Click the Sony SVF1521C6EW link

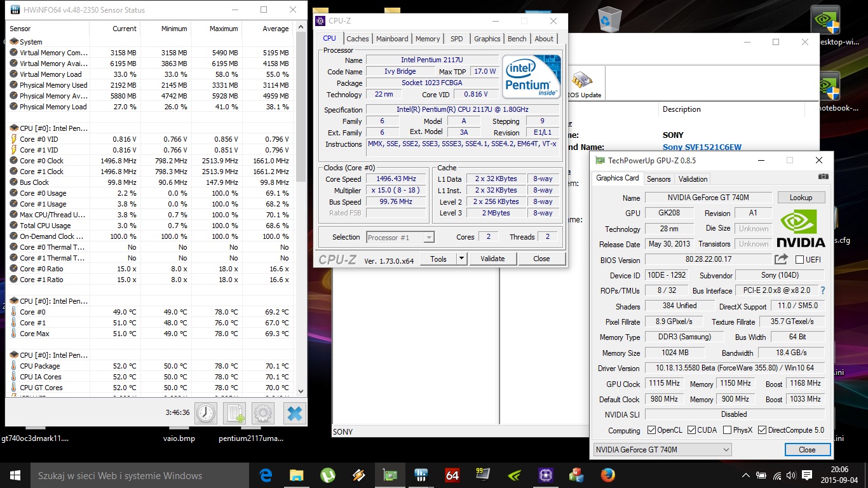click(702, 147)
